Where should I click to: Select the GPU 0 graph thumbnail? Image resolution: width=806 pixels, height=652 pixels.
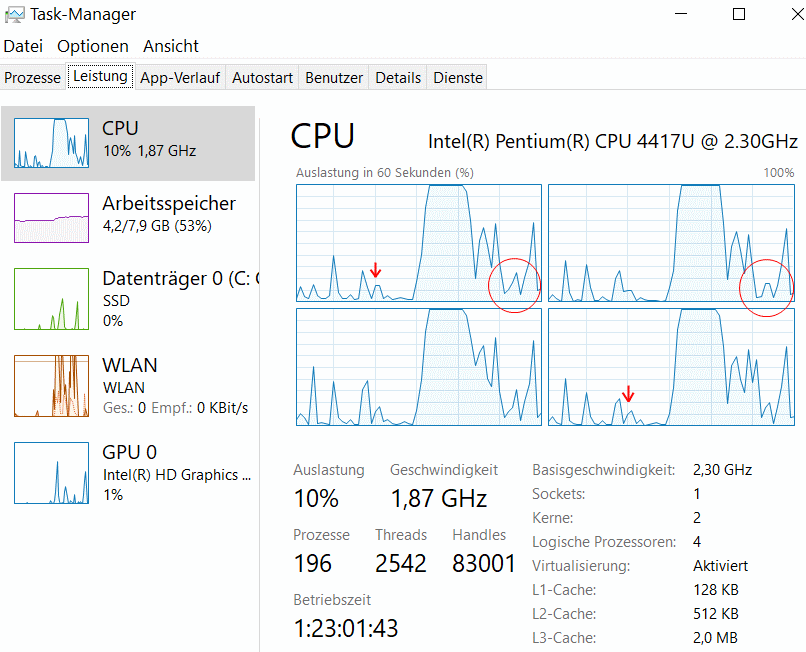[51, 473]
